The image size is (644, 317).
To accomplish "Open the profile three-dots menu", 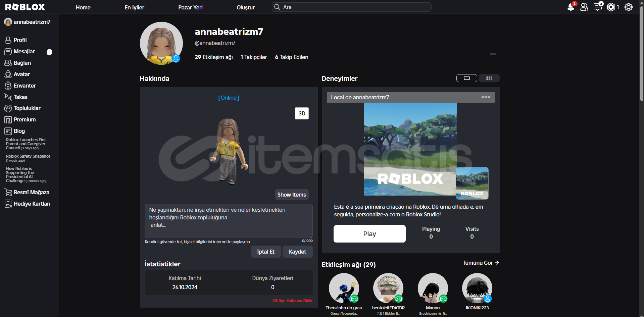I will (x=493, y=54).
